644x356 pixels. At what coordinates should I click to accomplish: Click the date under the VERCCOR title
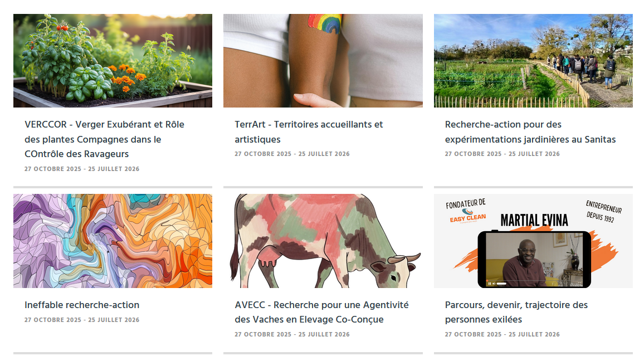tap(82, 169)
